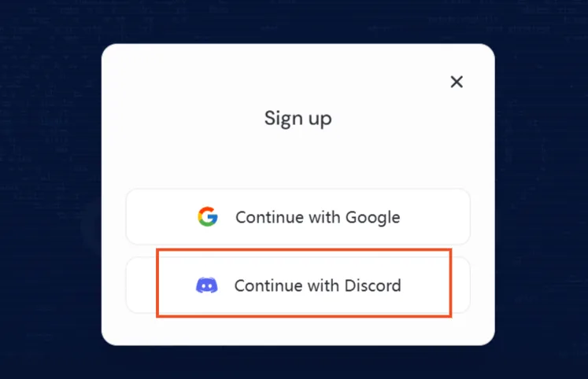
Task: Click the word Google in the button label
Action: point(373,218)
